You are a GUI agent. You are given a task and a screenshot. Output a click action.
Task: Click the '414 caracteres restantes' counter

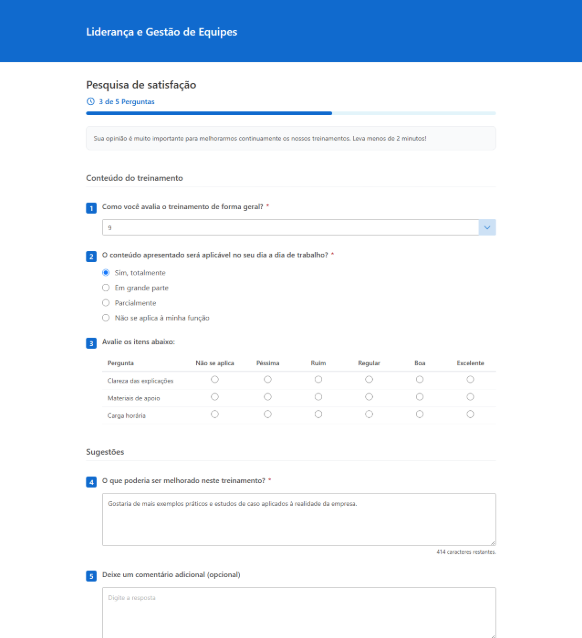pos(466,552)
